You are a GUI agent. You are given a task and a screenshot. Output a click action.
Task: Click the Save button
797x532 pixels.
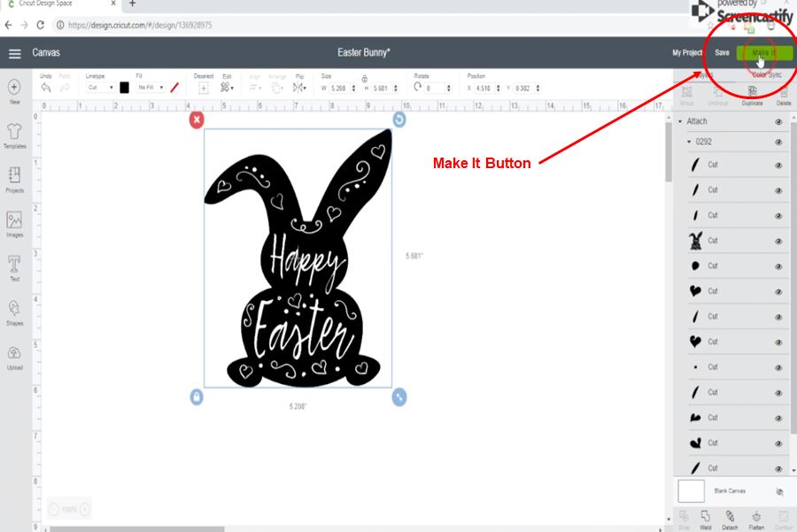coord(722,53)
